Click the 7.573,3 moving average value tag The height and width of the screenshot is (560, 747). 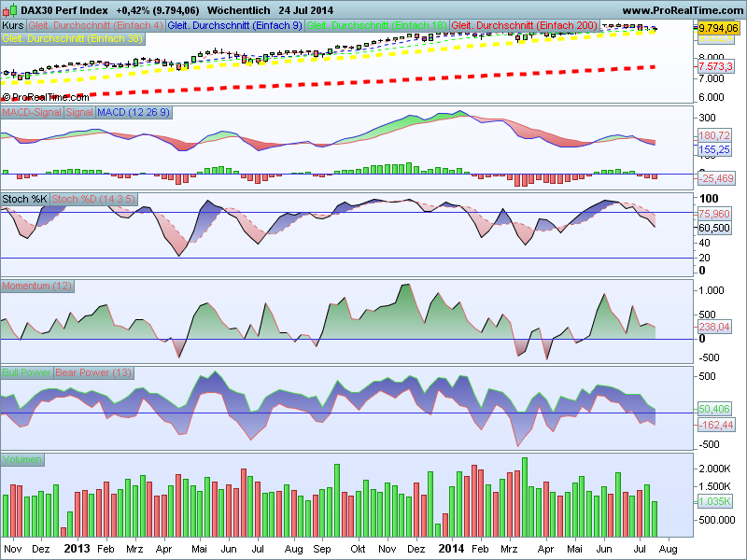[715, 66]
